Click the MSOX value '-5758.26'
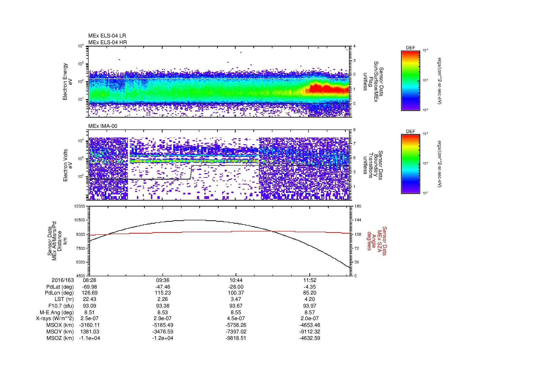The image size is (555, 392). coord(236,325)
